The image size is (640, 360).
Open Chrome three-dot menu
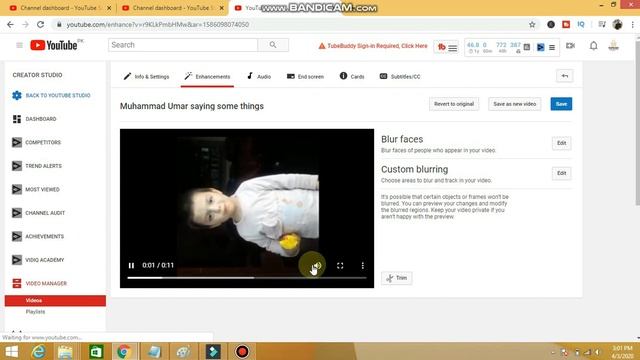(633, 24)
